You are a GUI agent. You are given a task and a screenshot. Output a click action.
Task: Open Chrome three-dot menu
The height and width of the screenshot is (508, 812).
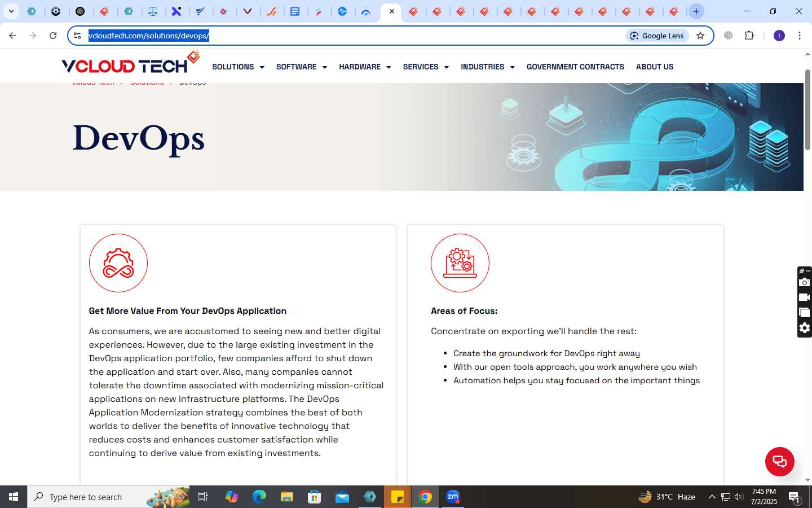click(x=800, y=36)
